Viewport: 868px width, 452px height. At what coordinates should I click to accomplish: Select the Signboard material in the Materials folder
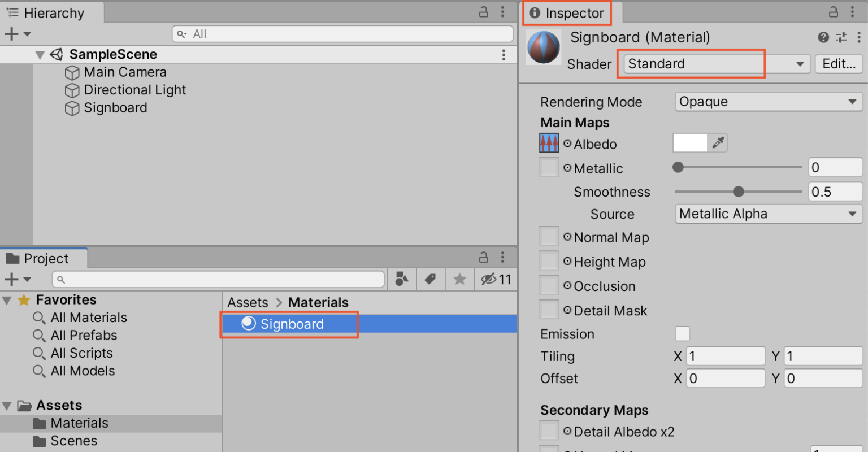click(291, 324)
